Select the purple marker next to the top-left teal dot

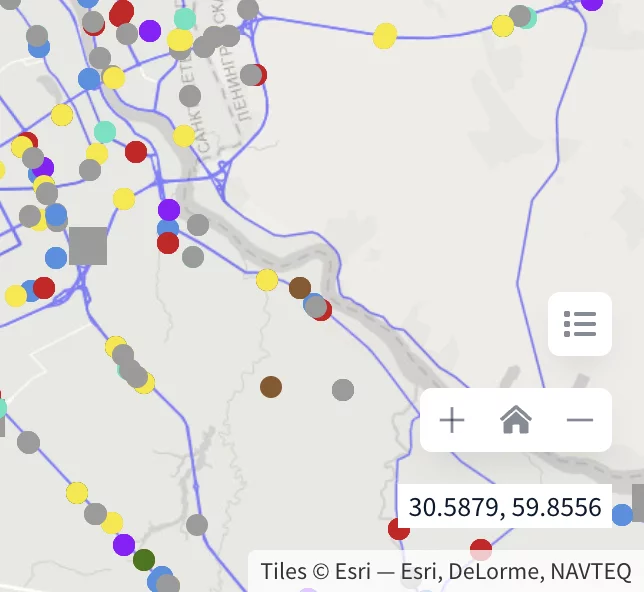[x=150, y=30]
